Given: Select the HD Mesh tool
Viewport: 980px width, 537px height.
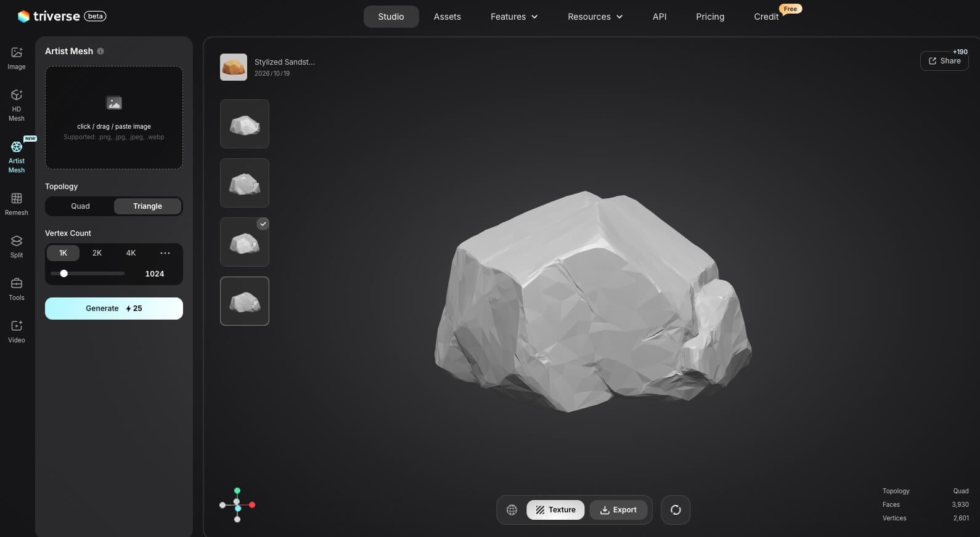Looking at the screenshot, I should [17, 105].
